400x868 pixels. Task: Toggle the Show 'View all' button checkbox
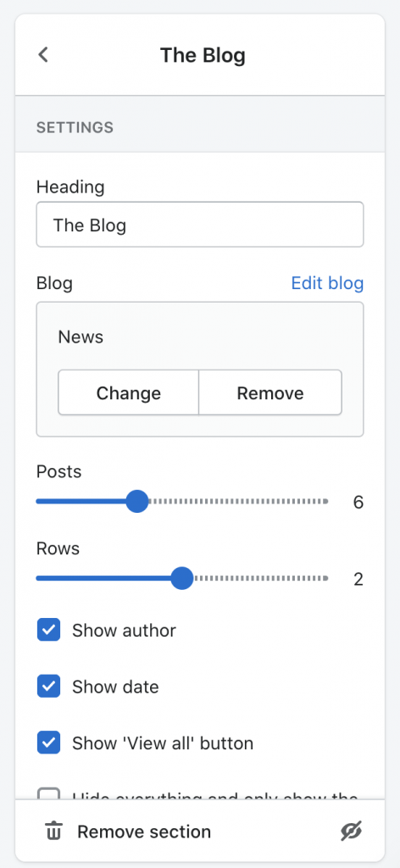pyautogui.click(x=48, y=743)
